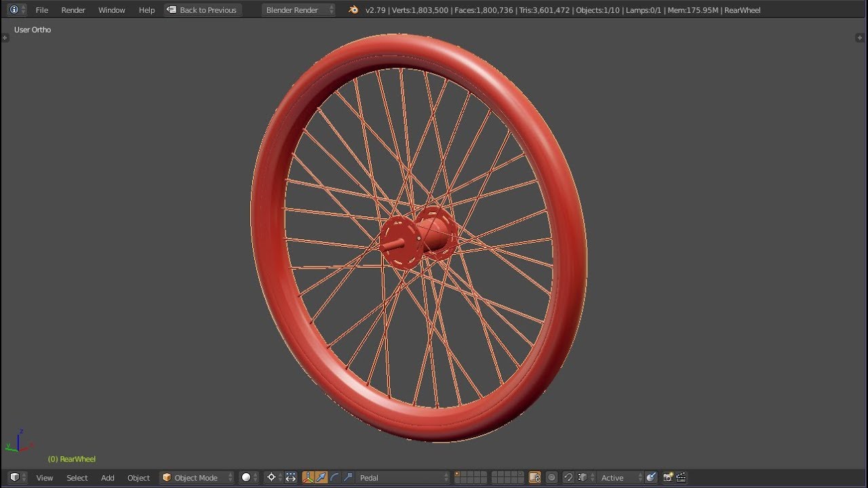Screen dimensions: 868x488
Task: Click the Back to Previous button
Action: point(202,10)
